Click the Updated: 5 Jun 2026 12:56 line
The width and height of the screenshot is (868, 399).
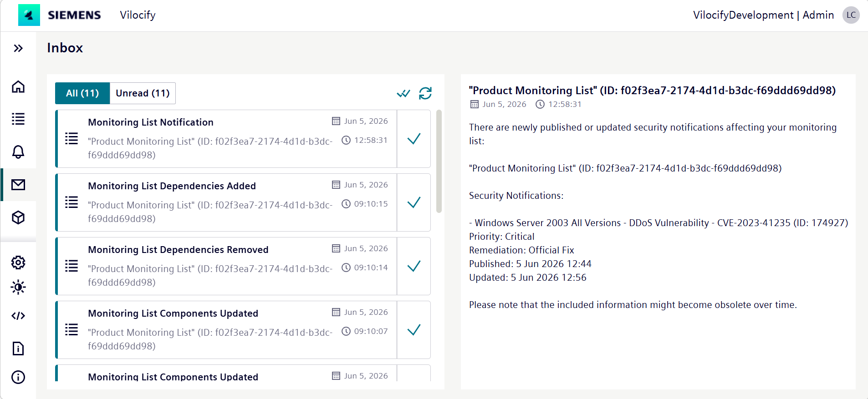[x=528, y=278]
